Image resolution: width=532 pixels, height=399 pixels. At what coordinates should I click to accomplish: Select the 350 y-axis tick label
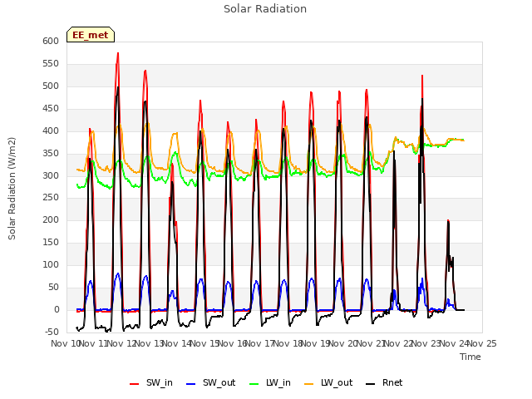[x=51, y=153]
